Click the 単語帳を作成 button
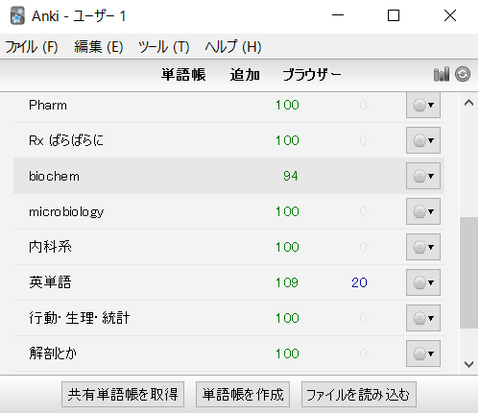 click(243, 395)
